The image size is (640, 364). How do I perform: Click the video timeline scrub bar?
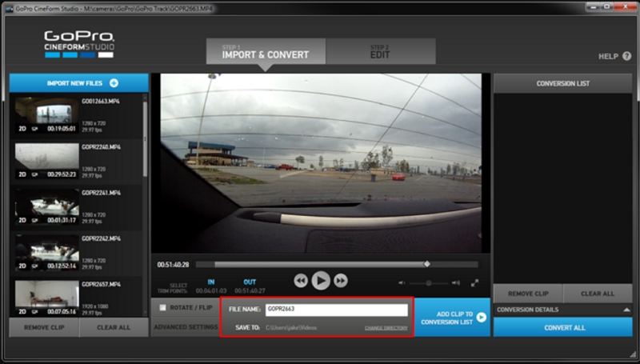[x=337, y=265]
